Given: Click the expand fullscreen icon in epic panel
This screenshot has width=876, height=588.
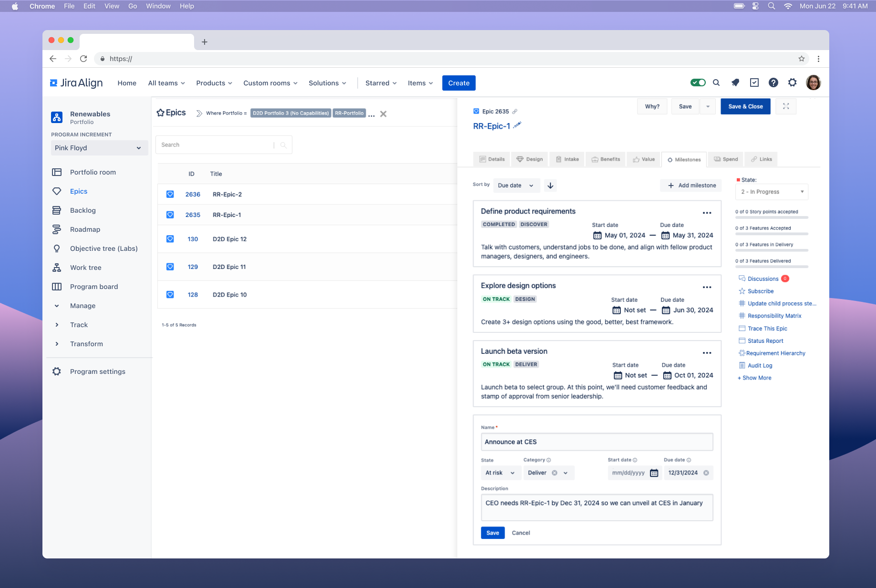Looking at the screenshot, I should [x=785, y=106].
